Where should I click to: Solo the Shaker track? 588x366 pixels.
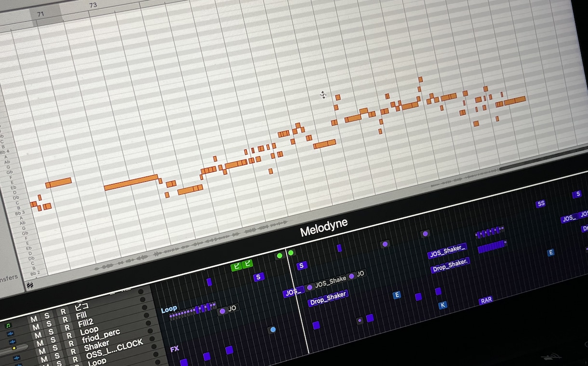tap(57, 355)
